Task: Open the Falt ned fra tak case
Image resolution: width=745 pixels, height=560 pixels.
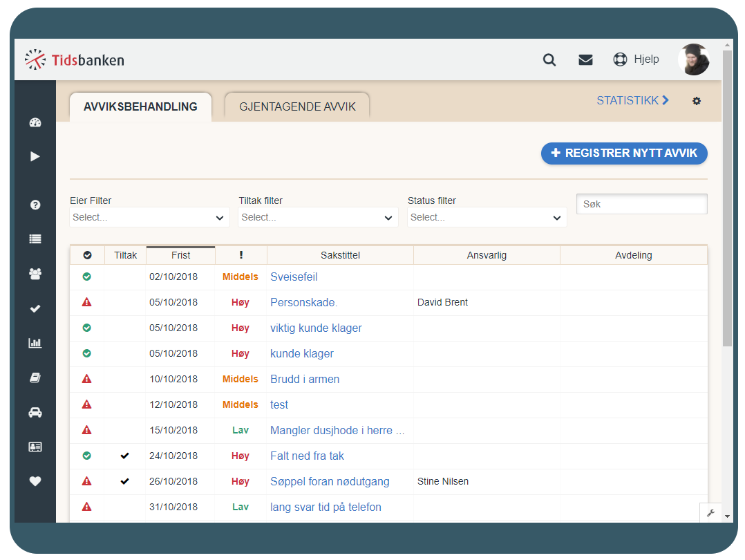Action: [x=307, y=456]
